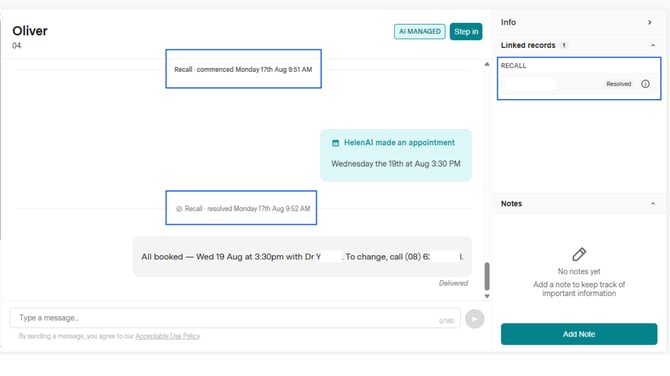Open the Acceptable Use Policy link
Viewport: 670px width, 376px height.
[168, 336]
